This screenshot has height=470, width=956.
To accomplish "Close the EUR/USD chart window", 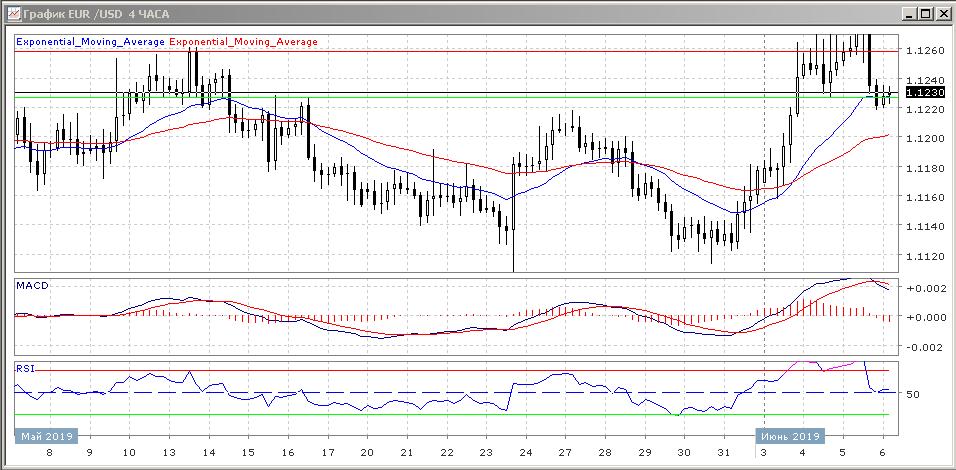I will coord(942,14).
